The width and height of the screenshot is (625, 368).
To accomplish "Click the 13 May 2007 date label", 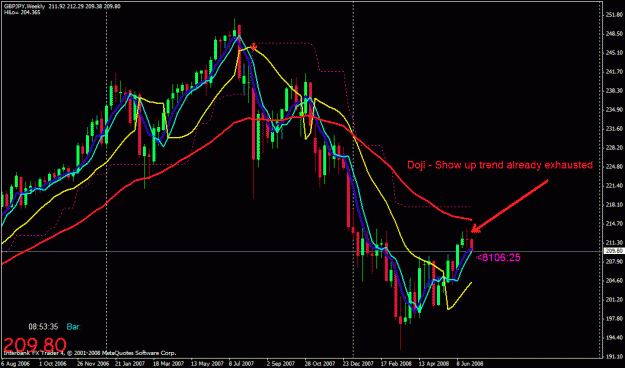I will click(206, 364).
